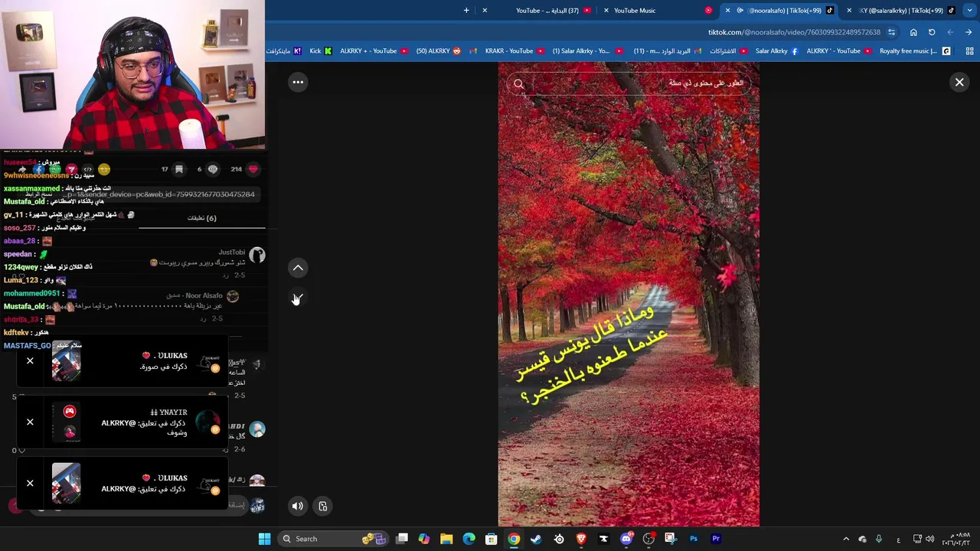Open the Windows Start menu
The width and height of the screenshot is (980, 551).
tap(264, 539)
